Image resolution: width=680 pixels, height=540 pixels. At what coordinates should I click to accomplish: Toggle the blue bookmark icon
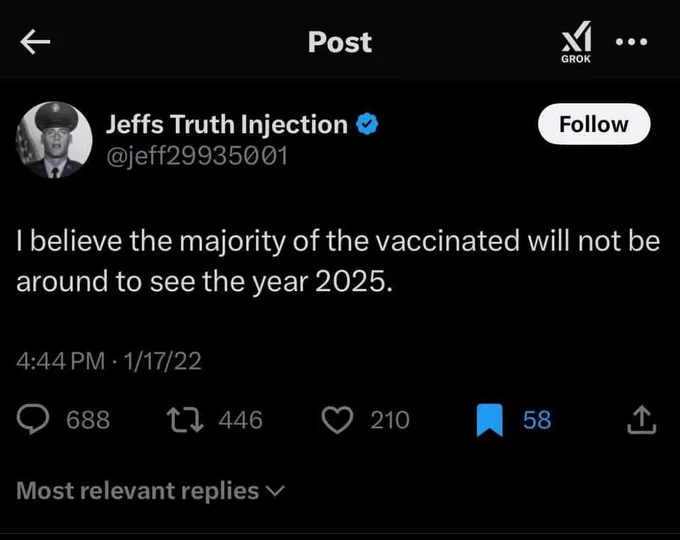pyautogui.click(x=490, y=420)
